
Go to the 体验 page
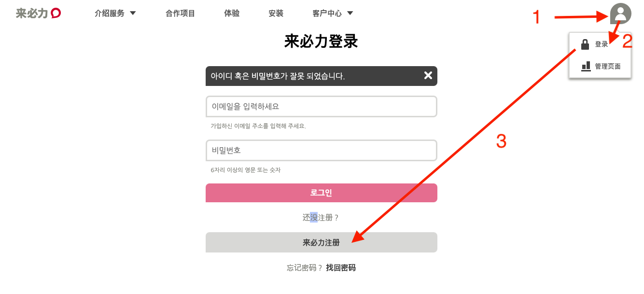[232, 14]
